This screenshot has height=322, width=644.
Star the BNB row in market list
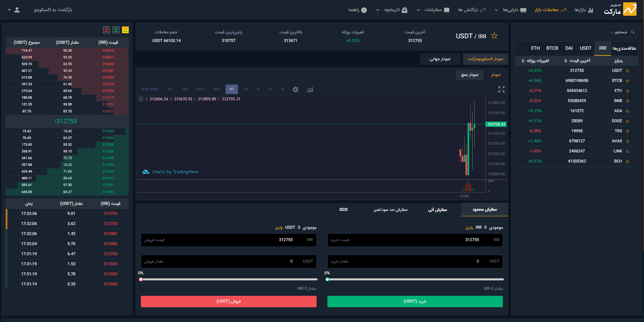[x=628, y=101]
